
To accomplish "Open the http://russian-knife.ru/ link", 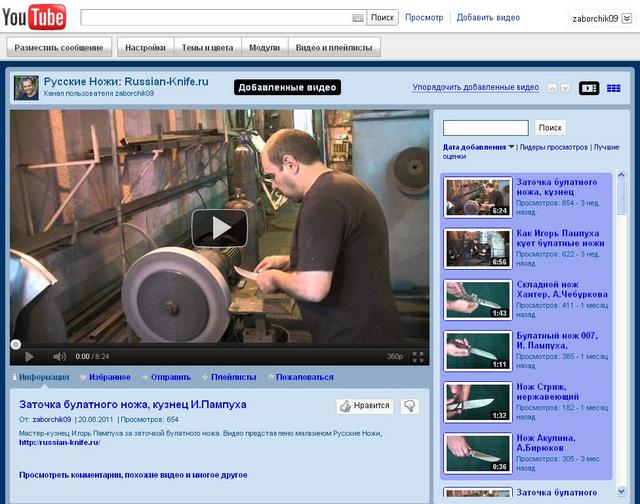I will coord(60,442).
